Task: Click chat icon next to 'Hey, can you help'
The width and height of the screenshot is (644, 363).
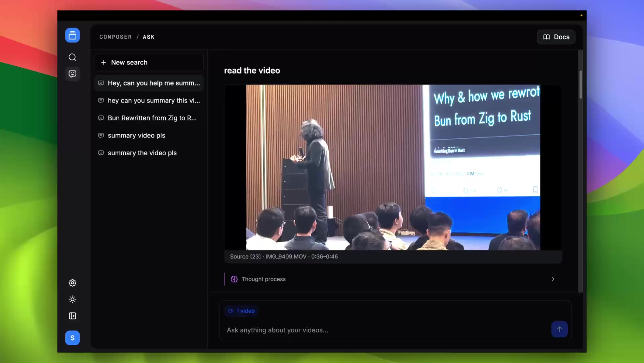Action: (x=101, y=83)
